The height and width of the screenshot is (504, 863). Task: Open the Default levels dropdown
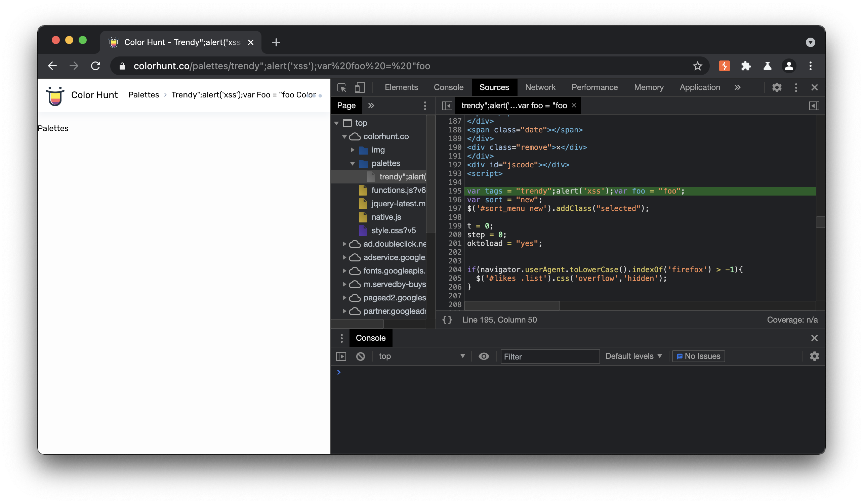(x=633, y=356)
